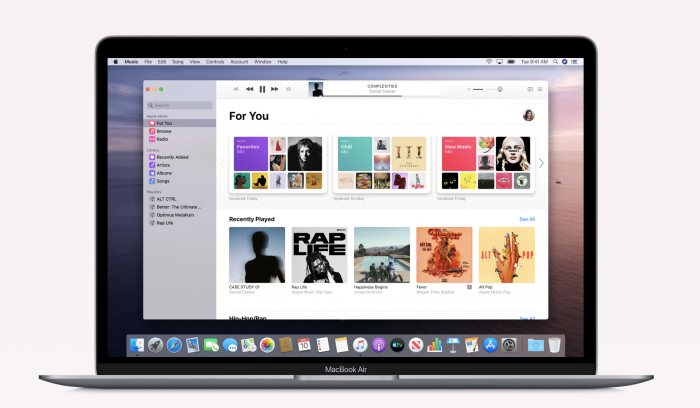
Task: Open the Song menu
Action: 176,62
